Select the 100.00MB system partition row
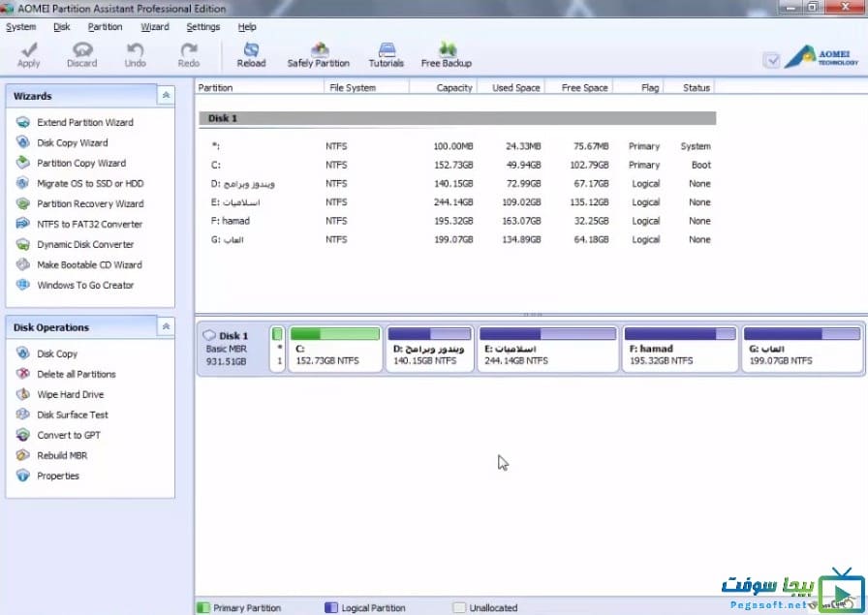Screen dimensions: 868x615 457,146
